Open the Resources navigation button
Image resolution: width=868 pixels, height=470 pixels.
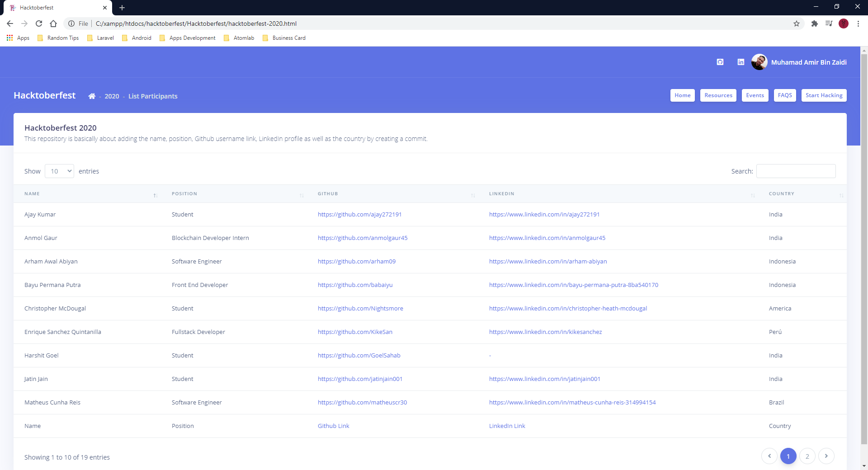tap(718, 95)
